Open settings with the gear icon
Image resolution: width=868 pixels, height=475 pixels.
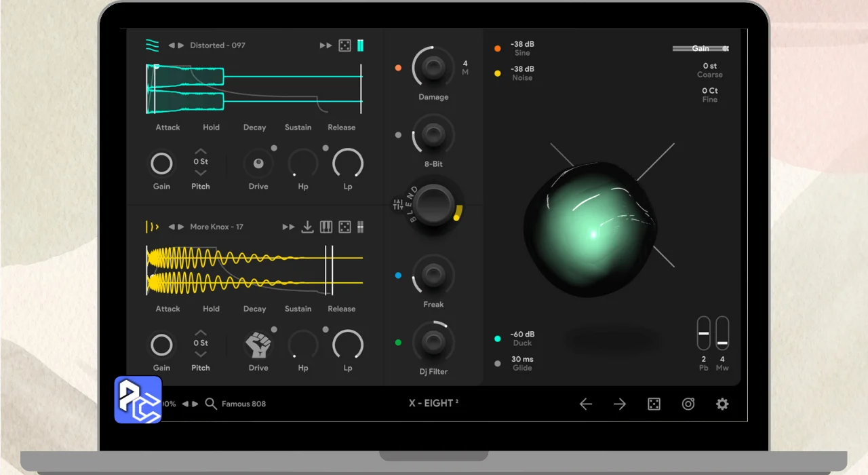click(x=722, y=404)
